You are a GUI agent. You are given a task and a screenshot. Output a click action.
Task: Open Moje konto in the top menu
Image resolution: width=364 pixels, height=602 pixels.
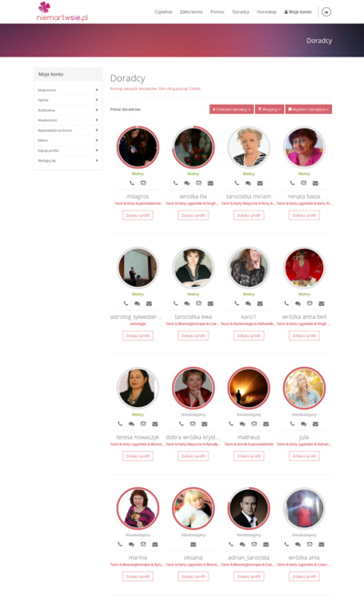[298, 12]
